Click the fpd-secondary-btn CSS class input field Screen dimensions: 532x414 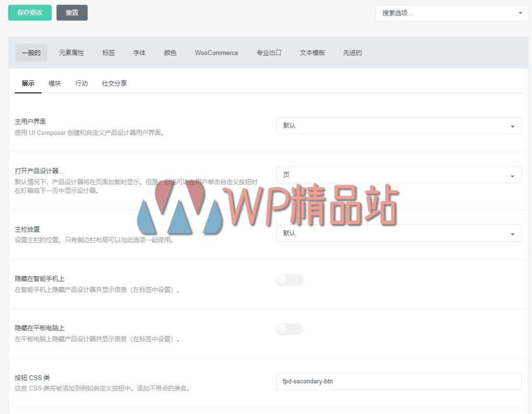coord(400,381)
